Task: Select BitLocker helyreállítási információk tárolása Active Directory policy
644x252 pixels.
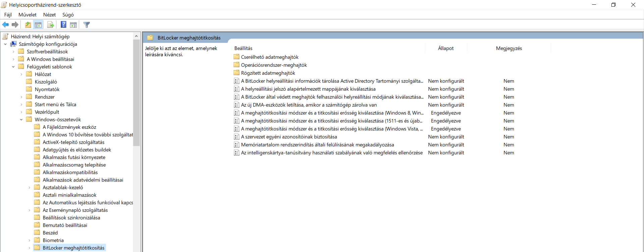Action: pos(332,81)
